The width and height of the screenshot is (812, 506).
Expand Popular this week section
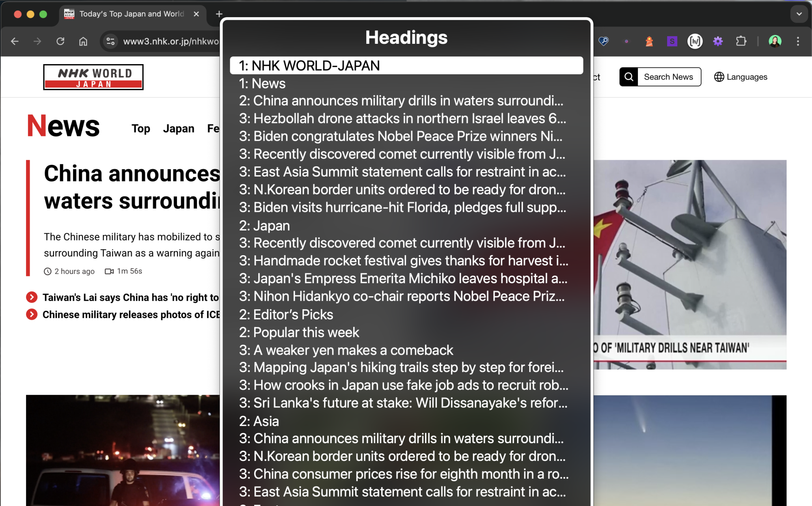click(x=299, y=332)
